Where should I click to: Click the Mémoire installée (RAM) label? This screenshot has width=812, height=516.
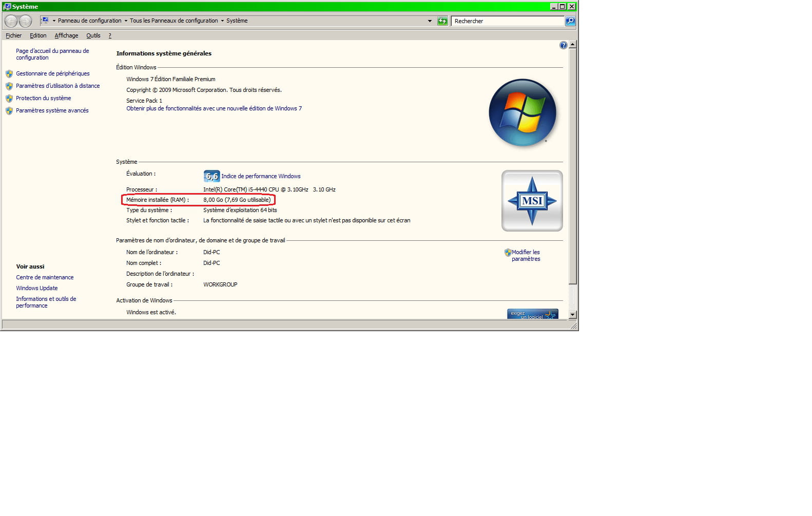pyautogui.click(x=158, y=200)
